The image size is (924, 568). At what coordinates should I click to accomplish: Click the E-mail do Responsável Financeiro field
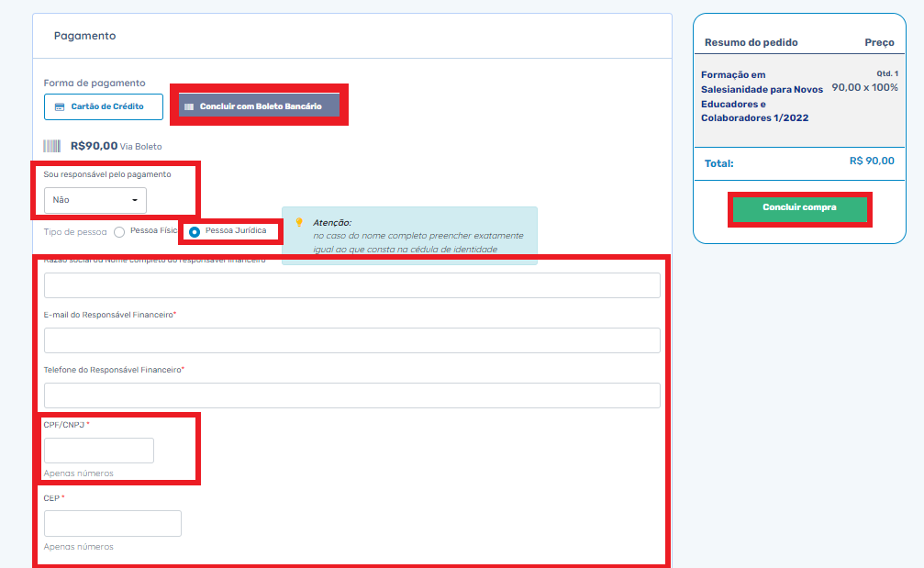[x=351, y=340]
